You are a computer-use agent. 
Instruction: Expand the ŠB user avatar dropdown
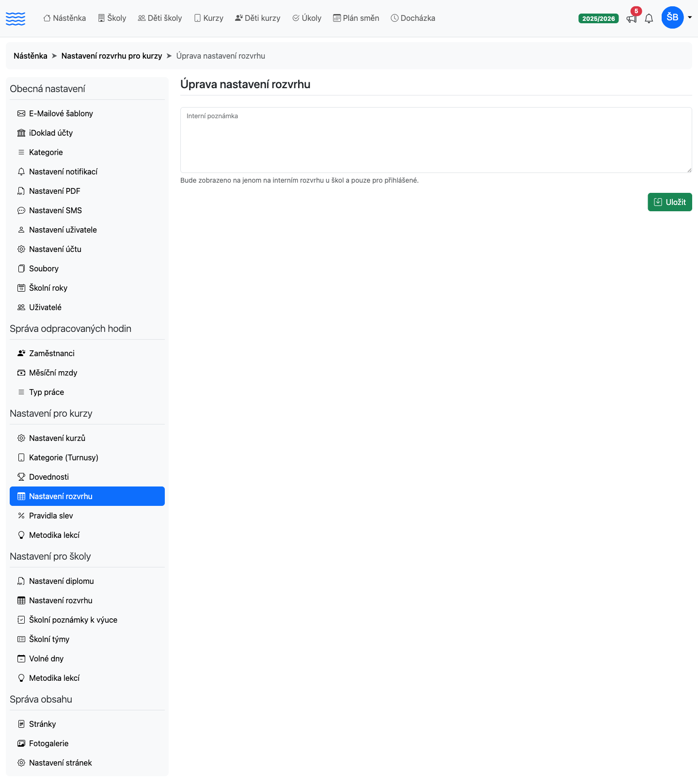click(x=672, y=17)
